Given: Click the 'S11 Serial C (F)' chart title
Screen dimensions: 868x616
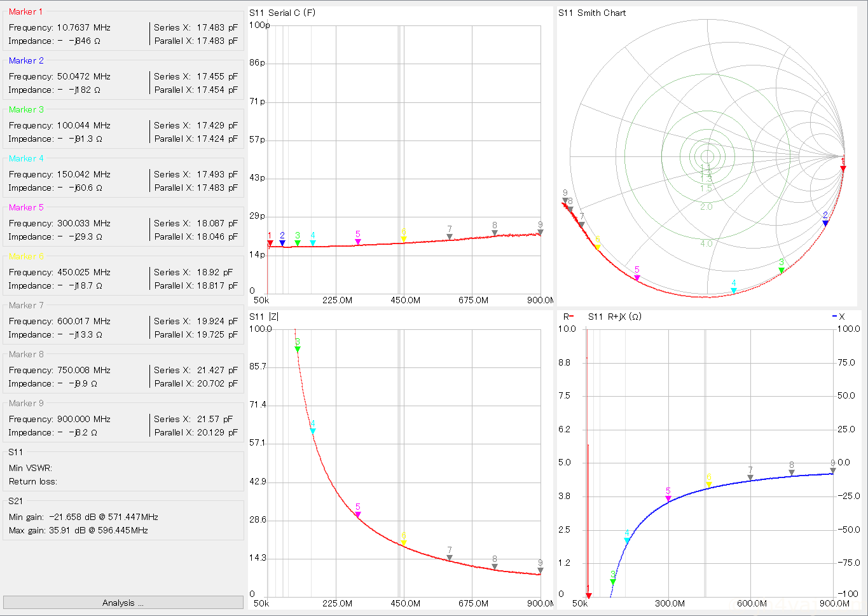Looking at the screenshot, I should 282,13.
